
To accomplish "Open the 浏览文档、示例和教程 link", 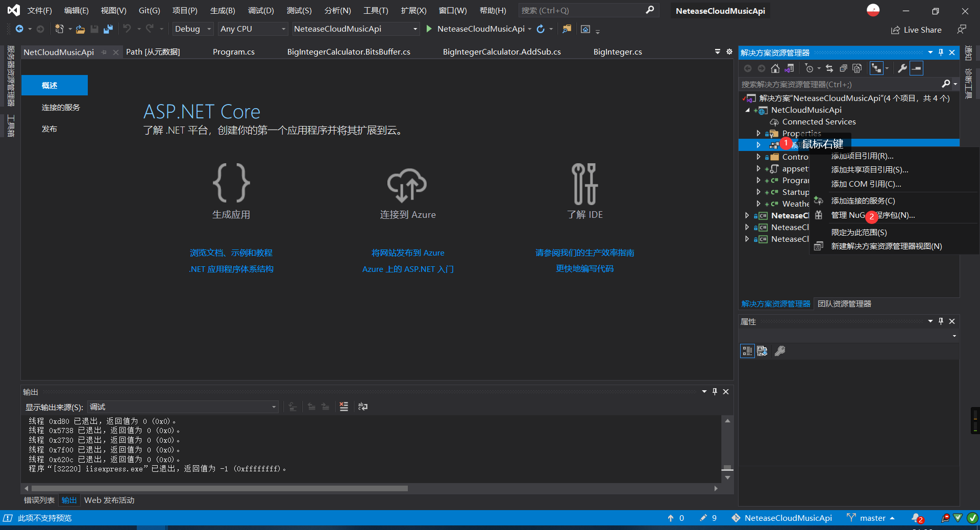I will pos(231,253).
